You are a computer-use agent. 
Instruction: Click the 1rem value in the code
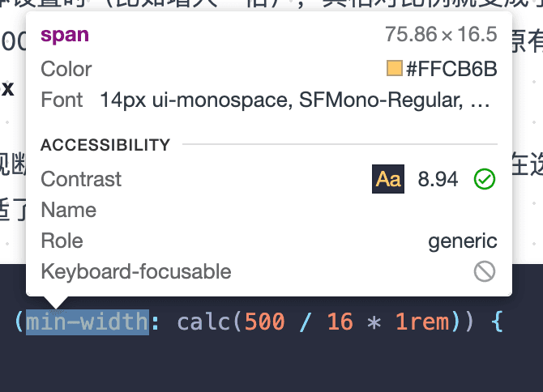tap(422, 322)
